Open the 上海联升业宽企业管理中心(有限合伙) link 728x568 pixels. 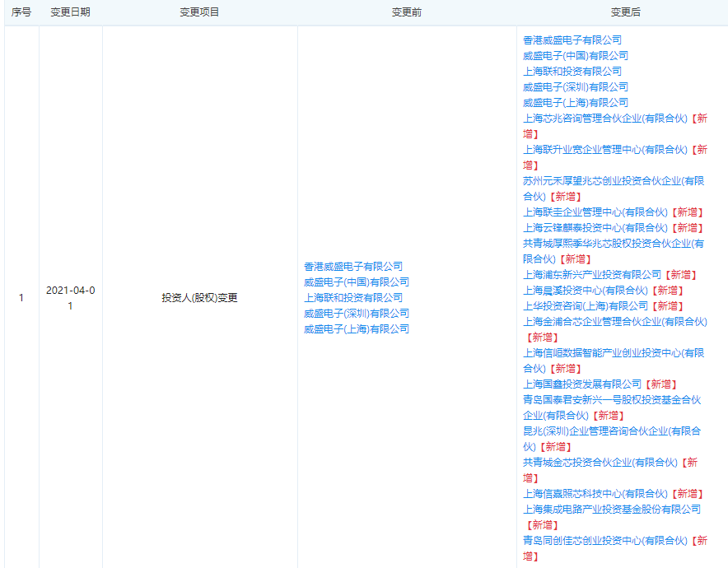[x=605, y=150]
